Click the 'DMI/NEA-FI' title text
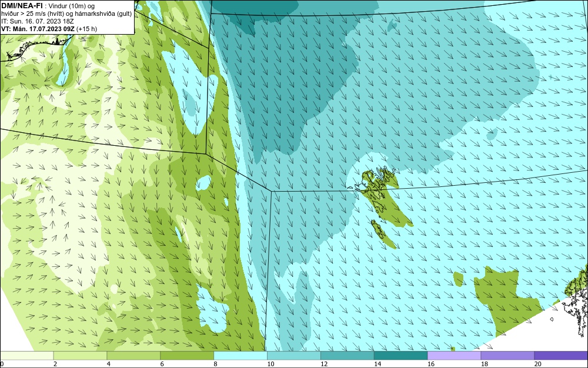Screen dimensions: 588x368 coord(22,5)
